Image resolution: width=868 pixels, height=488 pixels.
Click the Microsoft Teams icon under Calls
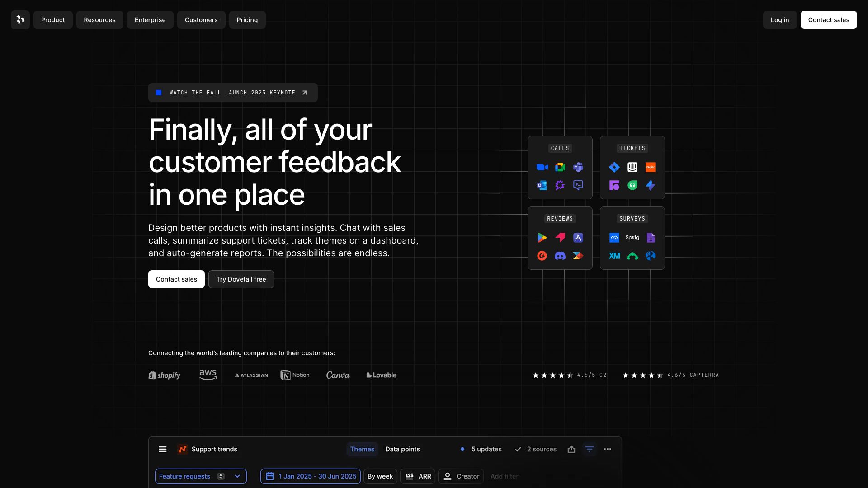(x=578, y=167)
